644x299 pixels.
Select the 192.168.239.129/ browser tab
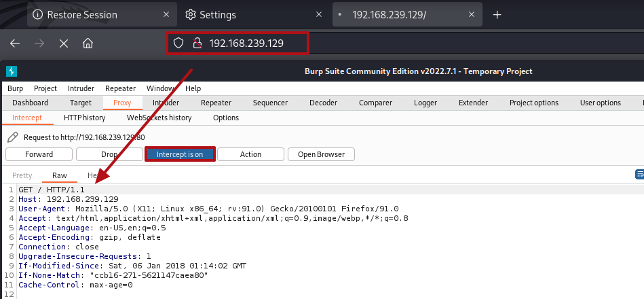point(407,14)
